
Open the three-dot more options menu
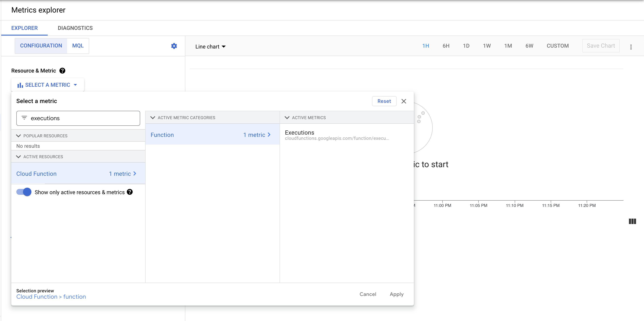pos(631,47)
